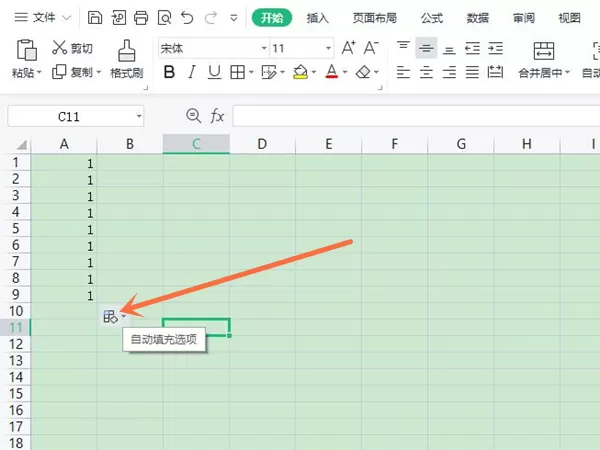This screenshot has height=450, width=600.
Task: Open the 审阅 tab
Action: (x=523, y=18)
